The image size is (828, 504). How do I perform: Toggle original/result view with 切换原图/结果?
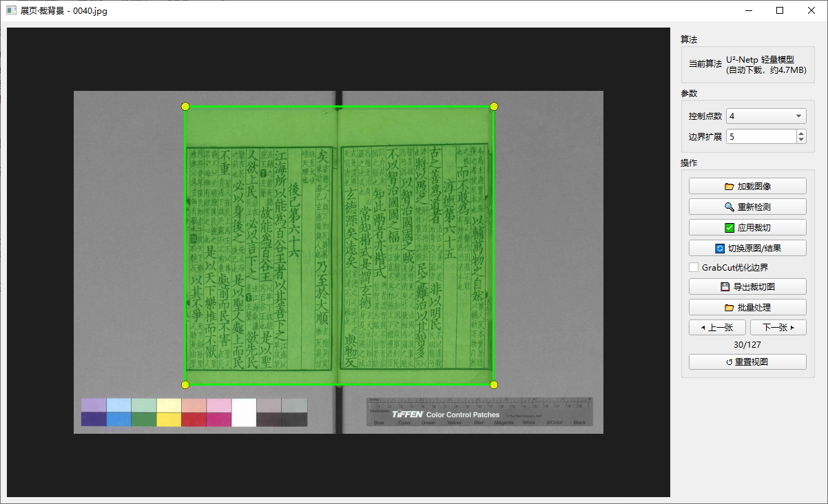tap(747, 248)
